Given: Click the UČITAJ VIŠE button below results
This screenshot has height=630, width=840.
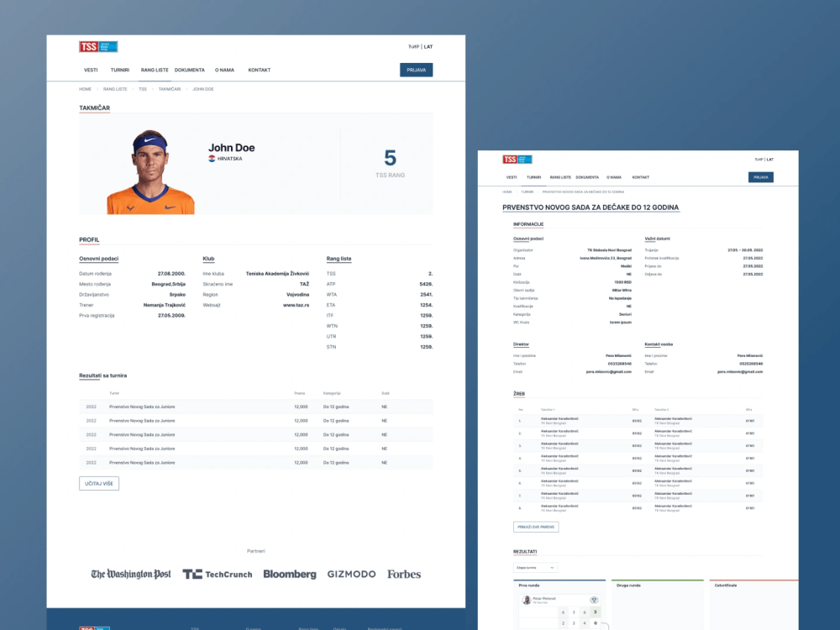Looking at the screenshot, I should 98,483.
